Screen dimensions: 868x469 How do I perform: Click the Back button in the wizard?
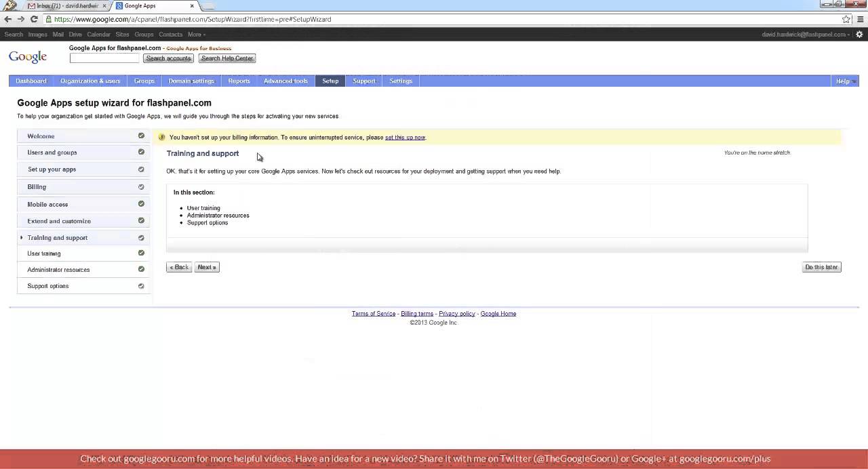pos(179,267)
